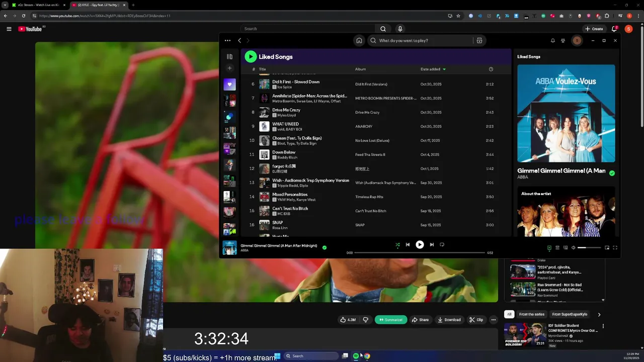Skip to the next track in Spotify
This screenshot has width=644, height=362.
click(x=432, y=245)
